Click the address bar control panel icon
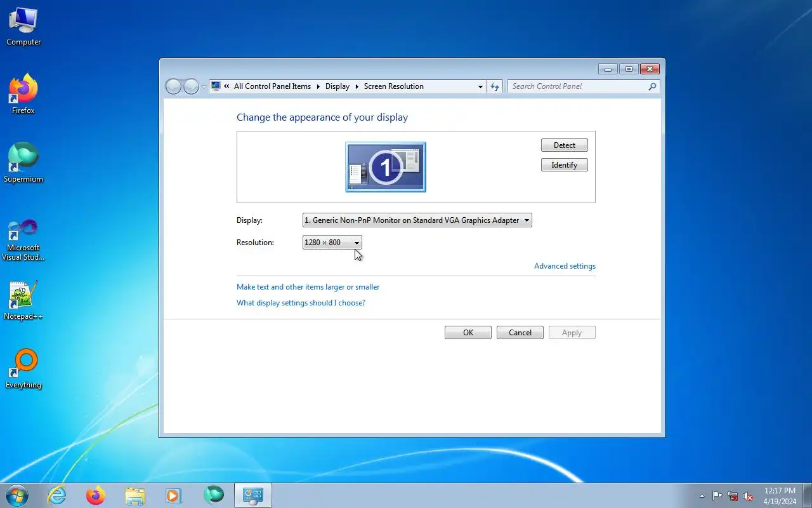Screen dimensions: 812x508 click(216, 86)
